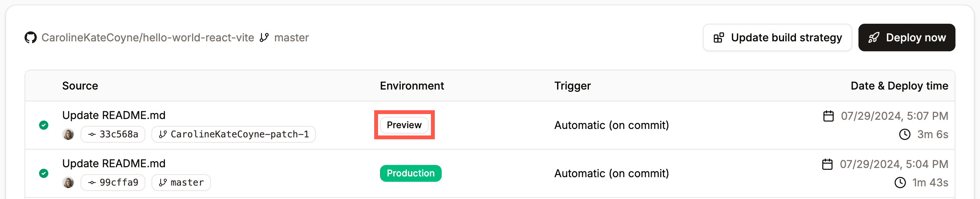Click CarolineKateCoyne-patch-1 branch badge
This screenshot has width=980, height=199.
(x=233, y=134)
